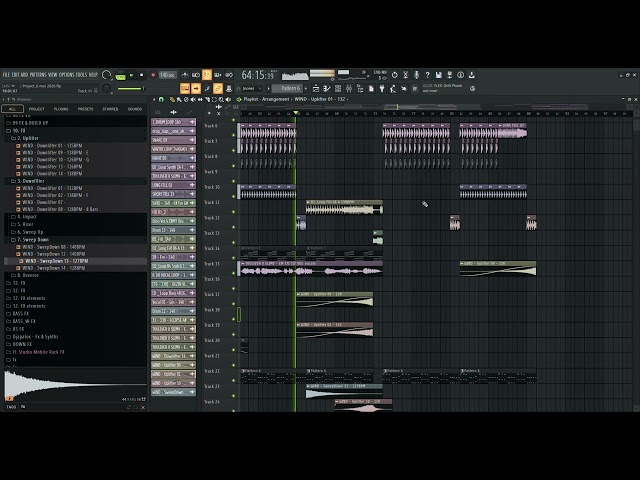Open the OPTIONS menu
Viewport: 640px width, 480px height.
point(67,75)
